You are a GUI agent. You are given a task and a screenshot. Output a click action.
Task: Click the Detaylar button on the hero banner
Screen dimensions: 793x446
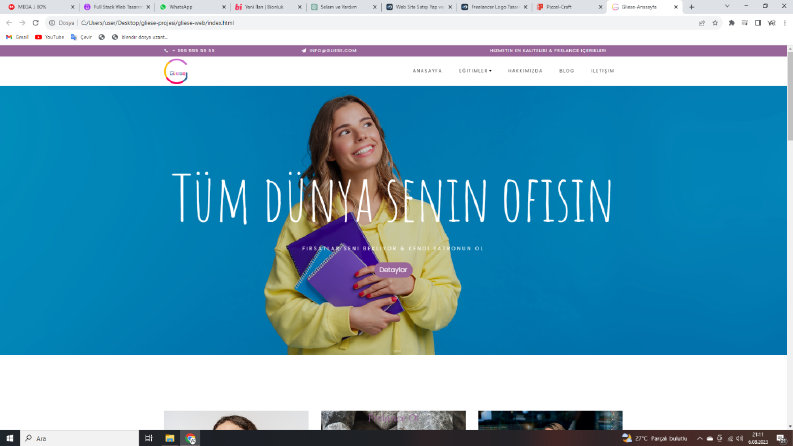393,270
